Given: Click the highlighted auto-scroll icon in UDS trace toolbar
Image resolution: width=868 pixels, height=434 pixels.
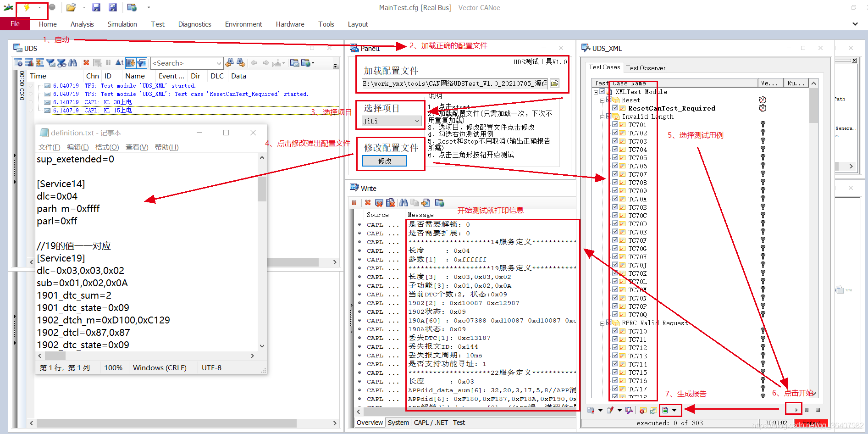Looking at the screenshot, I should click(131, 63).
